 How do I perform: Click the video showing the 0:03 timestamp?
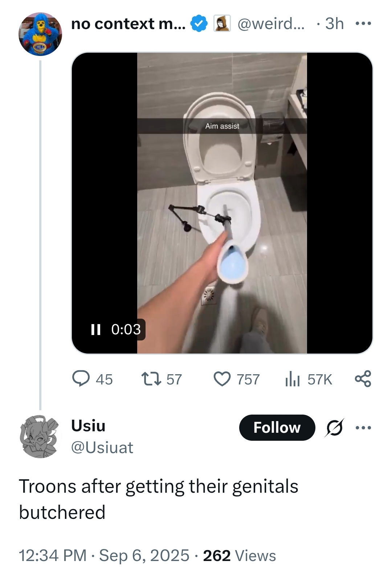222,203
